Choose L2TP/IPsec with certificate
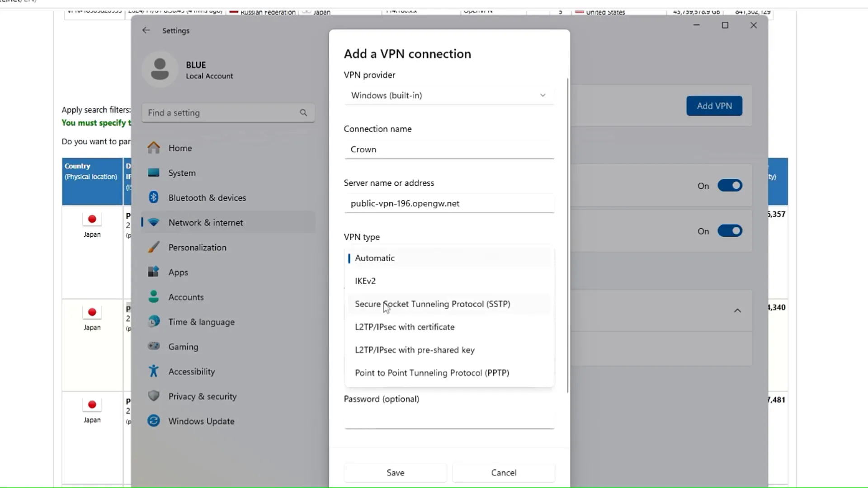 click(449, 327)
